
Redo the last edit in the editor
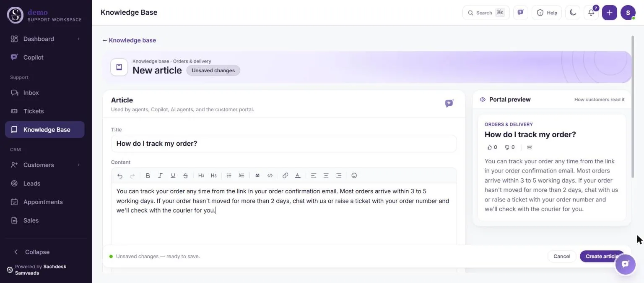(x=132, y=176)
